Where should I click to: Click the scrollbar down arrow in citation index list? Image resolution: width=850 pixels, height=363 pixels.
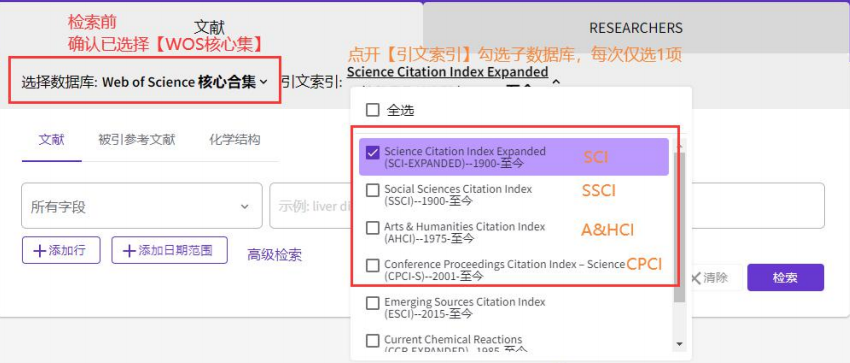click(x=679, y=343)
